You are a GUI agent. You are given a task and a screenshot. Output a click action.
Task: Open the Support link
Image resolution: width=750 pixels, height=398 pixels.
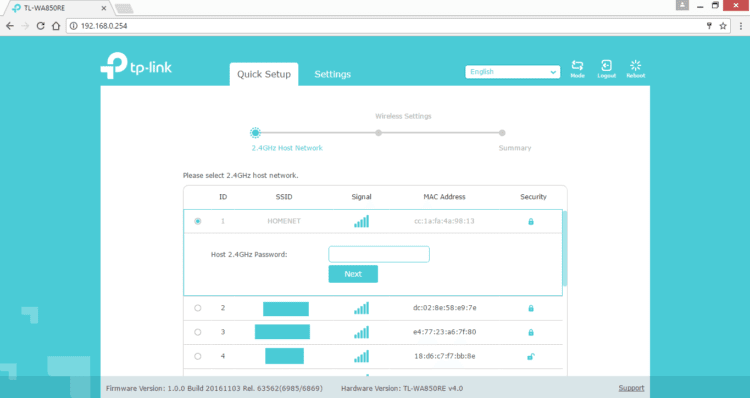click(x=631, y=388)
